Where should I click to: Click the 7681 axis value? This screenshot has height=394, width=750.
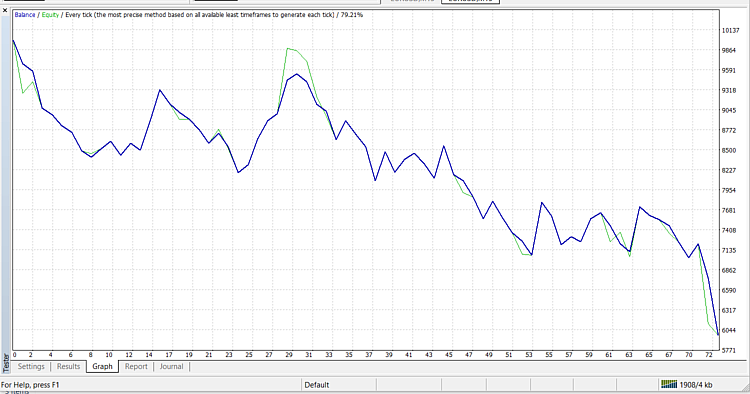729,210
